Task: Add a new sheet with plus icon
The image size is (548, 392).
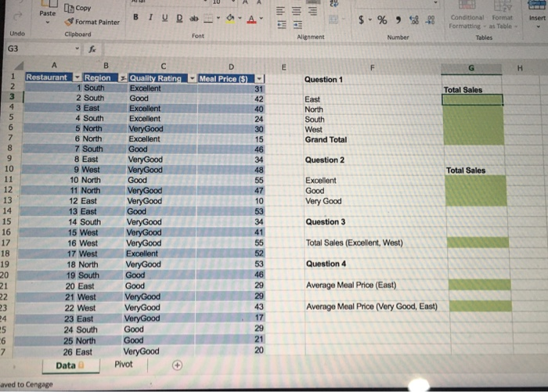Action: pos(177,365)
